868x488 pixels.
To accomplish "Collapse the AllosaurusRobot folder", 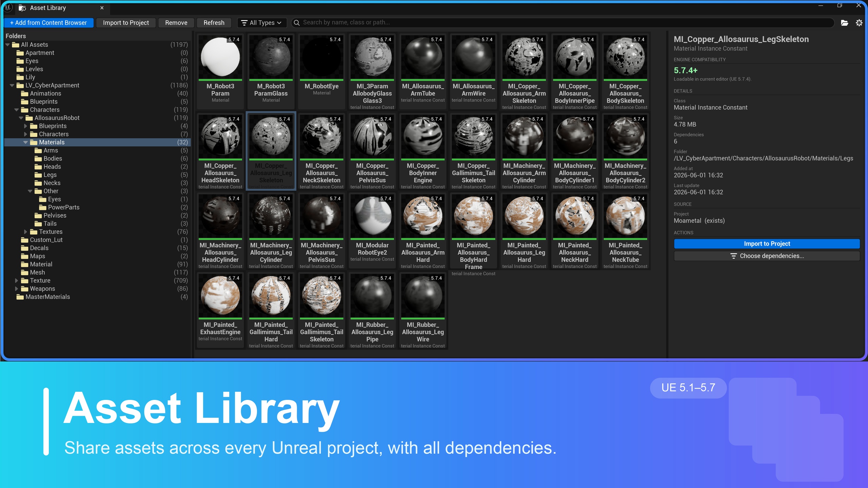I will click(x=21, y=118).
